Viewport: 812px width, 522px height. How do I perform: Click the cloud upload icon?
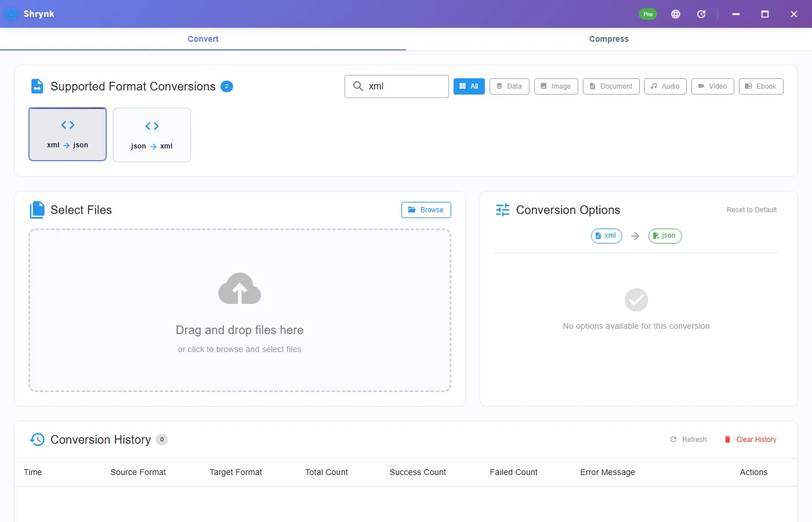[240, 288]
